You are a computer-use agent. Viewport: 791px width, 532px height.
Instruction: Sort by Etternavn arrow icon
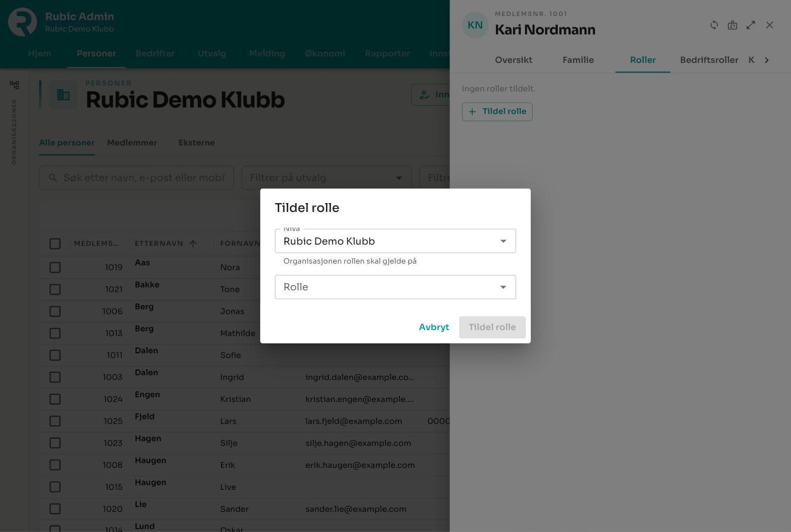pyautogui.click(x=193, y=243)
